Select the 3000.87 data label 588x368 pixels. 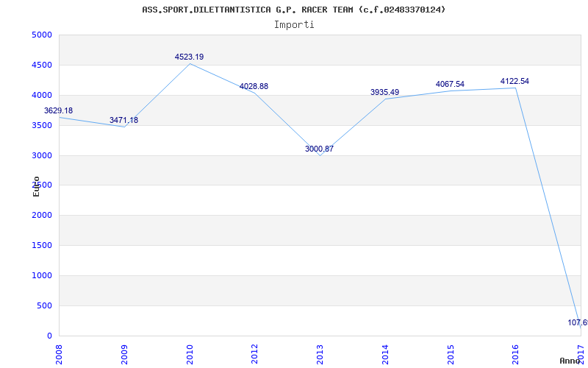(x=319, y=149)
